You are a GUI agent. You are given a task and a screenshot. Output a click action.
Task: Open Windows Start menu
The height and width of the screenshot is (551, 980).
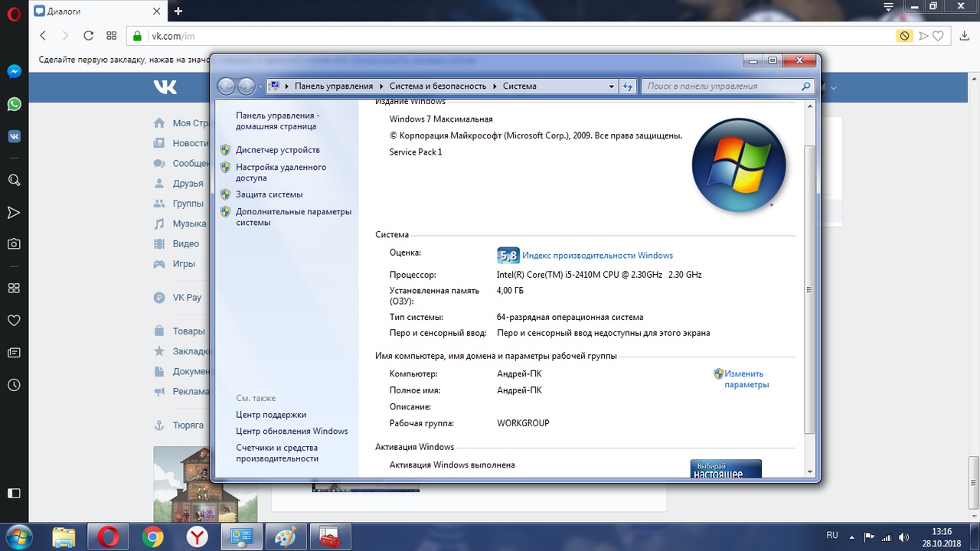click(x=18, y=536)
